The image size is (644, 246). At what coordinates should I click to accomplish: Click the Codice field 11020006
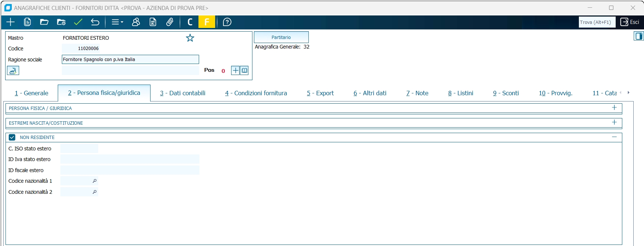[81, 48]
